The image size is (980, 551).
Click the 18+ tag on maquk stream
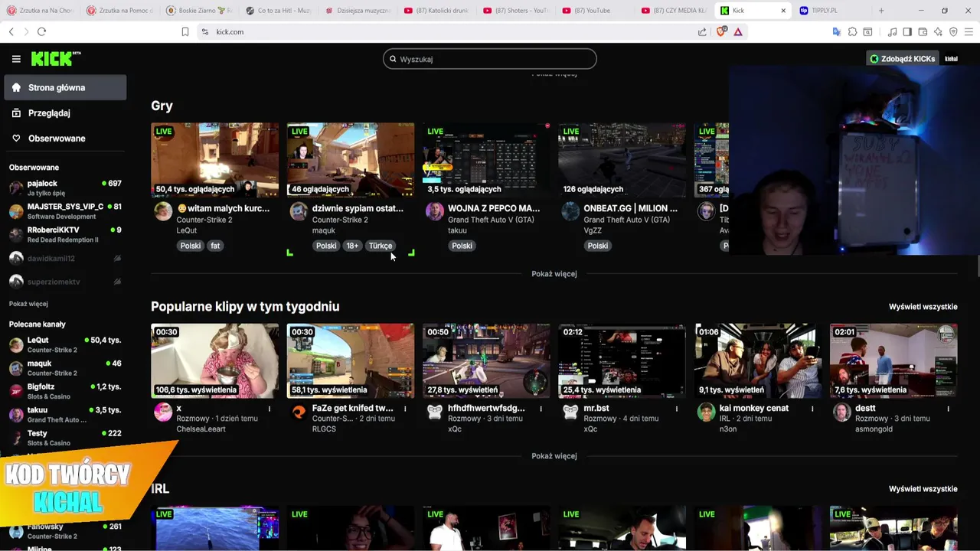[x=352, y=246]
